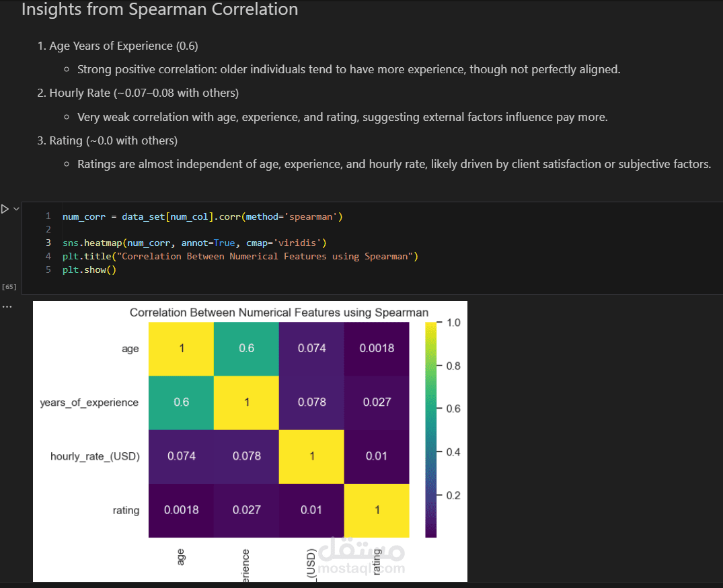Run the Spearman heatmap code cell

[5, 209]
